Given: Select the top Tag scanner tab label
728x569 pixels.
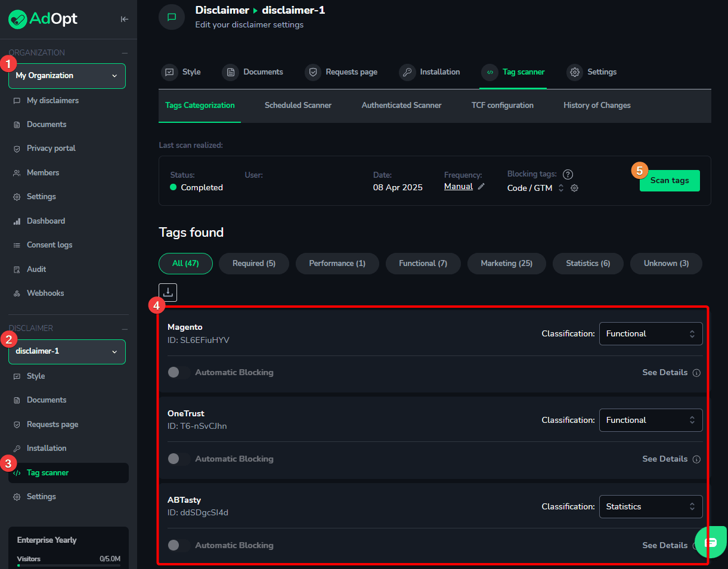Looking at the screenshot, I should pos(523,72).
